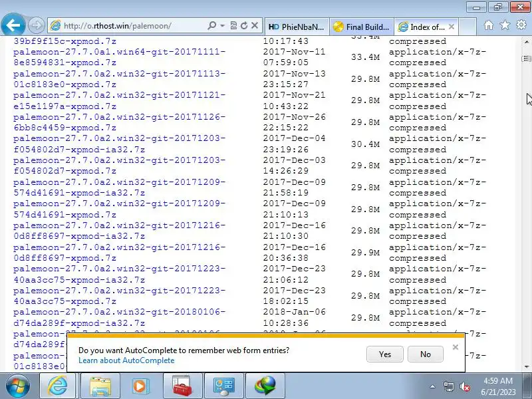Open palemoon 20171223 40aa3cc75-xpmod-ia32 link

(x=120, y=274)
